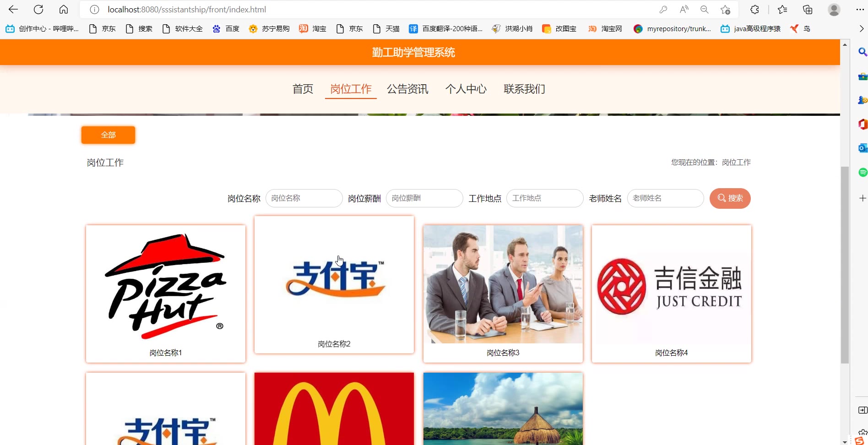Open the McDonald's logo job card
Image resolution: width=868 pixels, height=445 pixels.
click(x=334, y=408)
